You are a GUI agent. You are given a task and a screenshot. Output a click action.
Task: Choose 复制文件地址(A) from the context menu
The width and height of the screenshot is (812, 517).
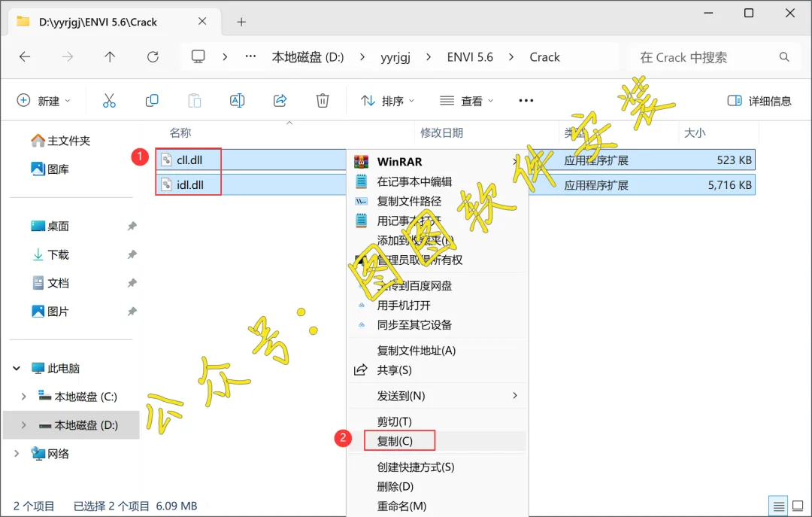tap(417, 351)
